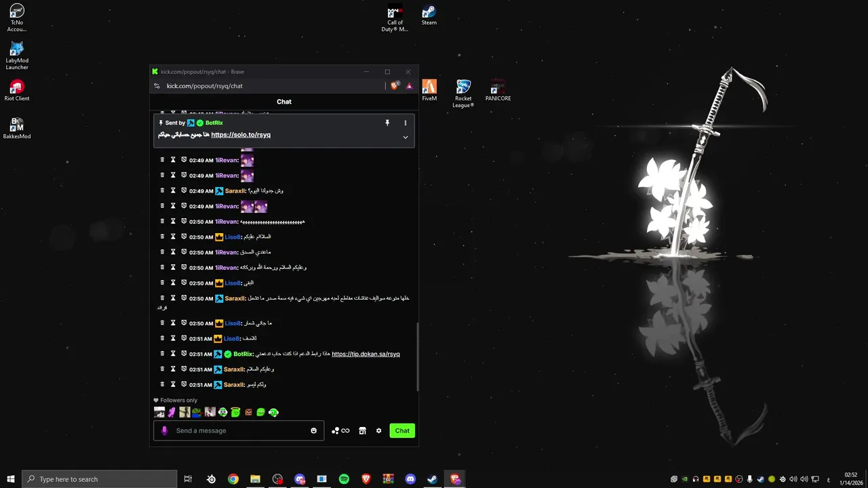Open the shop storefront icon
The image size is (868, 488).
(362, 430)
